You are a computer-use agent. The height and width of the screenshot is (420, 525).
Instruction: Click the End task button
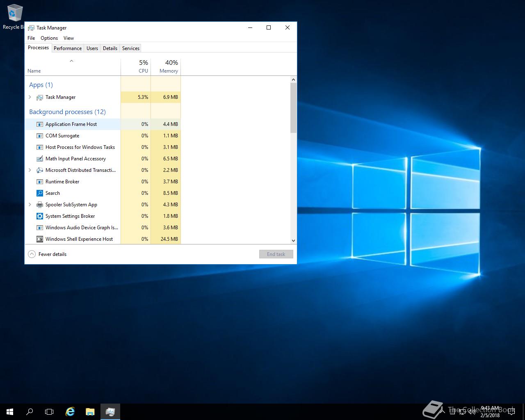pyautogui.click(x=276, y=254)
